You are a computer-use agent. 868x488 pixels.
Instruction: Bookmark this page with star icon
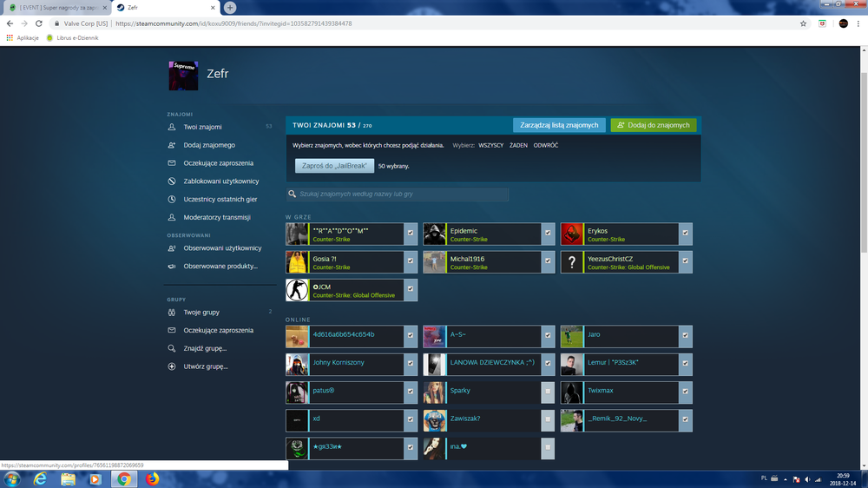coord(803,23)
